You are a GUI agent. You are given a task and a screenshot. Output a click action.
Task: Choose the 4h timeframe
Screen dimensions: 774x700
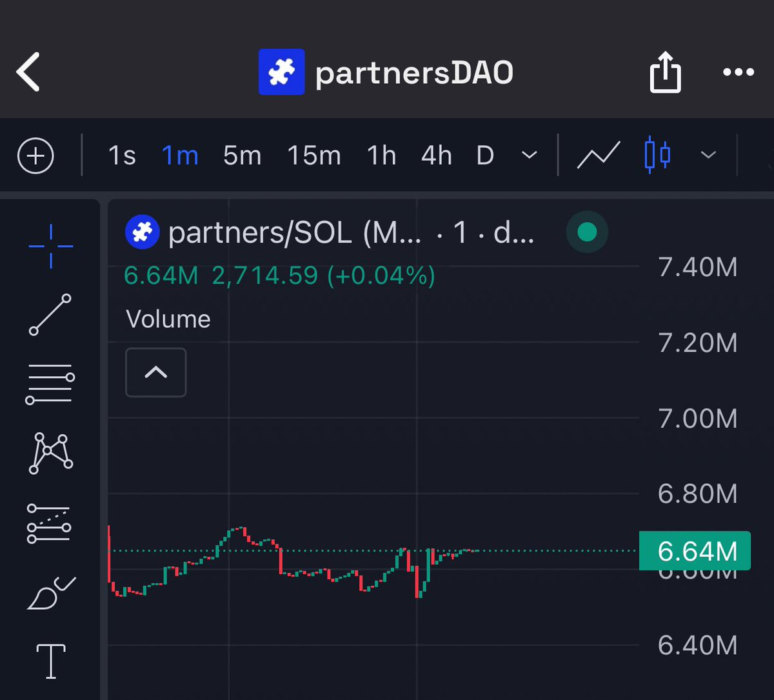click(437, 156)
